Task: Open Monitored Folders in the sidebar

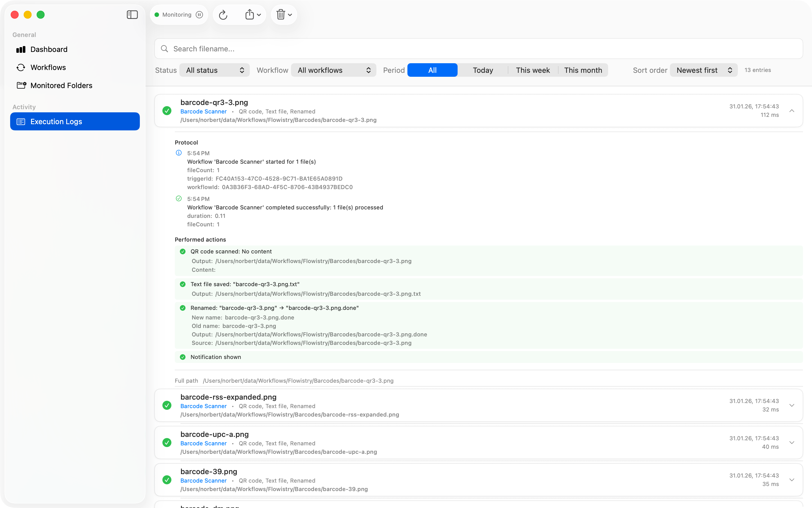Action: coord(75,85)
